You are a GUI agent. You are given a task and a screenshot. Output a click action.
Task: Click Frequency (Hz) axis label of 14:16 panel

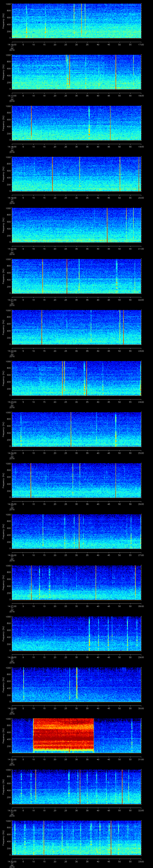(3, 21)
